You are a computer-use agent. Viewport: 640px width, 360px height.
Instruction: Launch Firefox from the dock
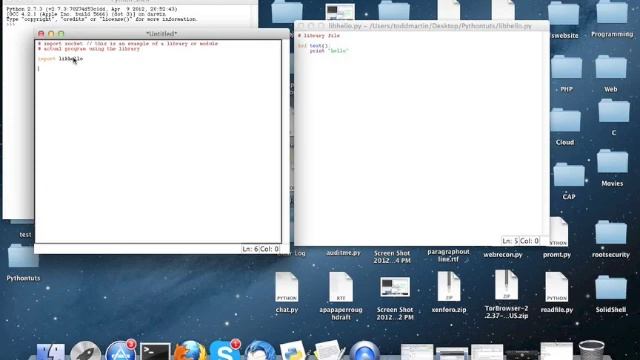tap(190, 351)
